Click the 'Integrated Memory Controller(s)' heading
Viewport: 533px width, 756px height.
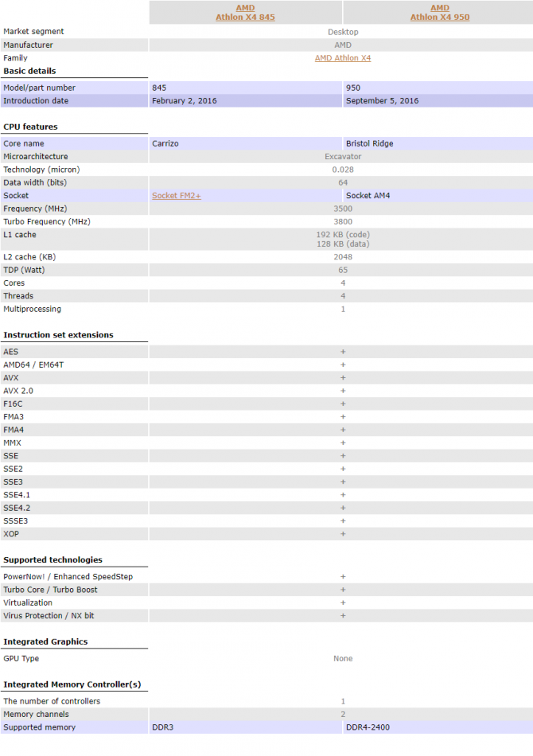(x=72, y=684)
